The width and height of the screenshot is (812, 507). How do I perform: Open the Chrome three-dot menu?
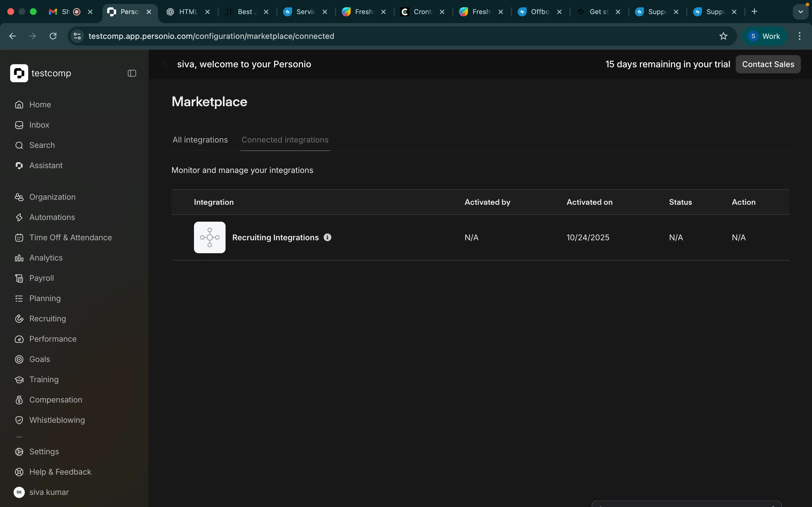tap(800, 36)
